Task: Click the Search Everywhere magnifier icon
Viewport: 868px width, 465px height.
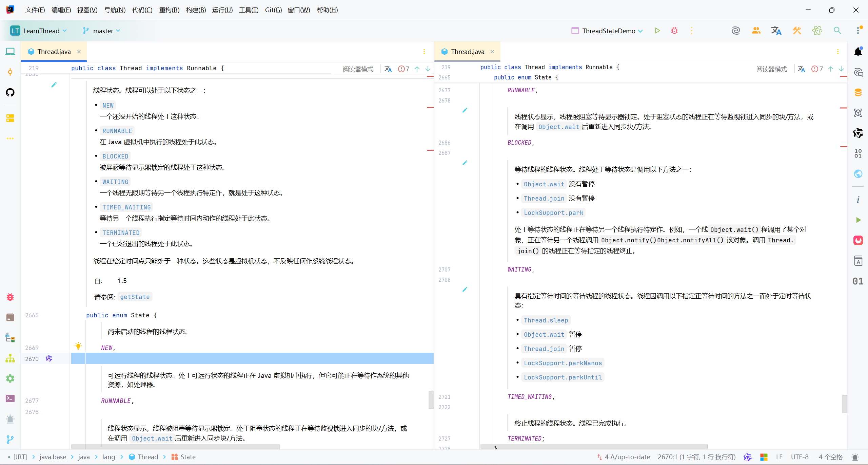Action: 837,31
